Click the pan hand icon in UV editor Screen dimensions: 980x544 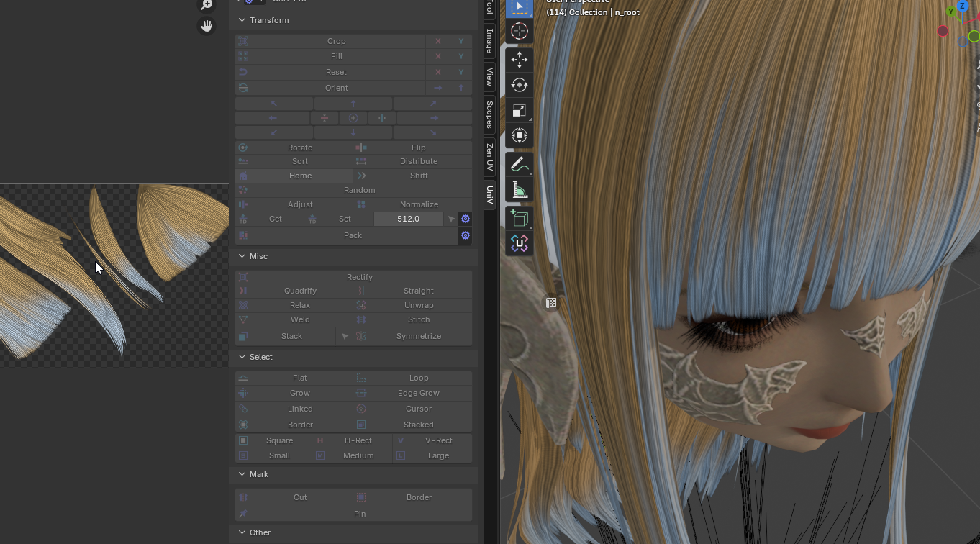[207, 26]
